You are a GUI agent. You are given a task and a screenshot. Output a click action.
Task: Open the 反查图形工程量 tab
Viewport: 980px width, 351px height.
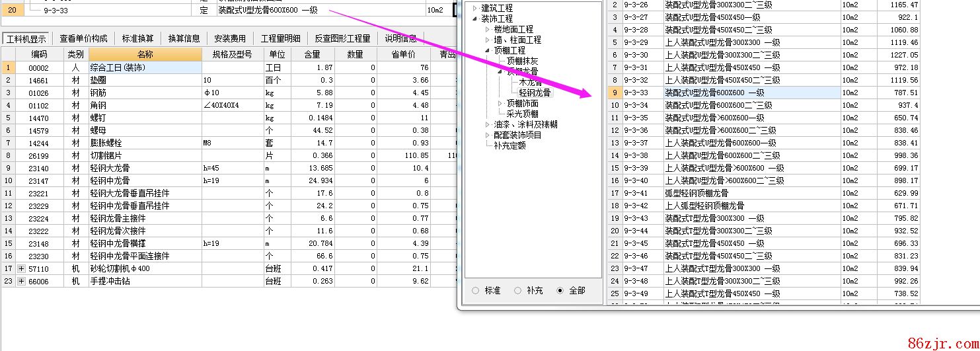[342, 38]
